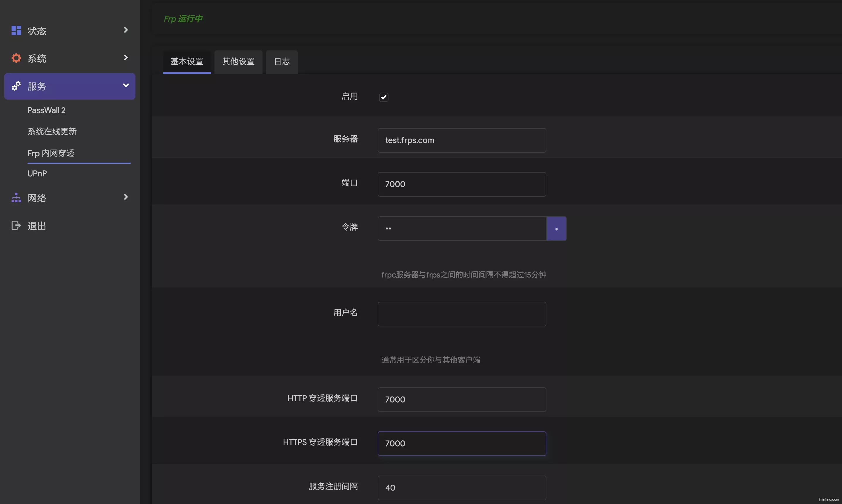Viewport: 842px width, 504px height.
Task: Click the frpc时间间隔 hint text
Action: pos(464,275)
